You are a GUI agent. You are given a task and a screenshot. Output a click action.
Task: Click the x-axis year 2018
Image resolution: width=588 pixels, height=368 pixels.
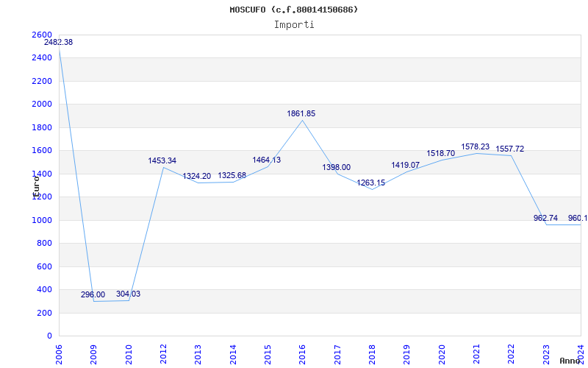(x=372, y=355)
